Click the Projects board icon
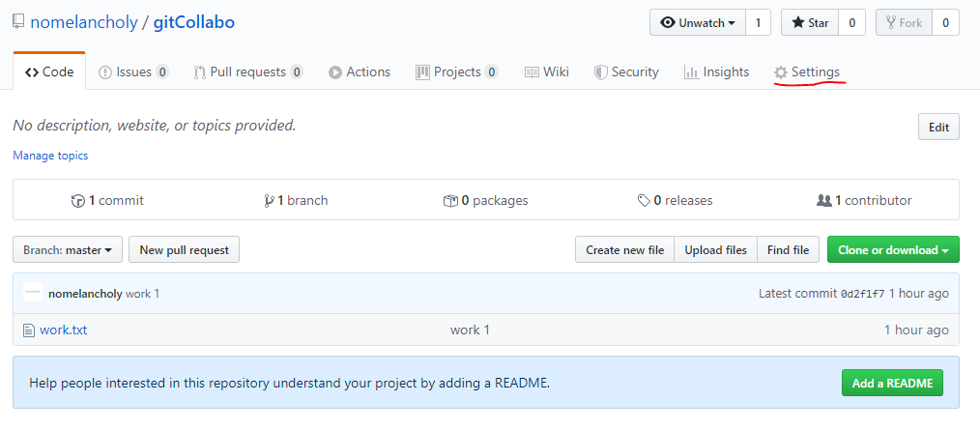The width and height of the screenshot is (980, 430). (x=422, y=72)
